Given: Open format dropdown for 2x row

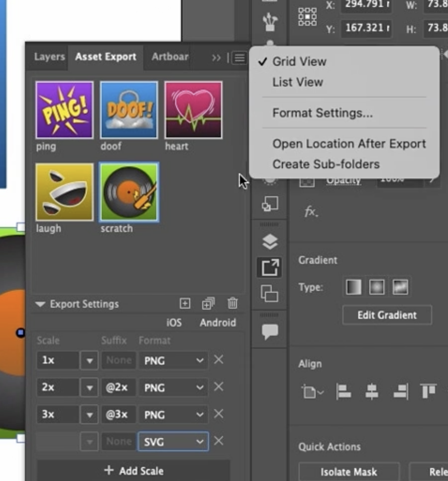Looking at the screenshot, I should 174,388.
